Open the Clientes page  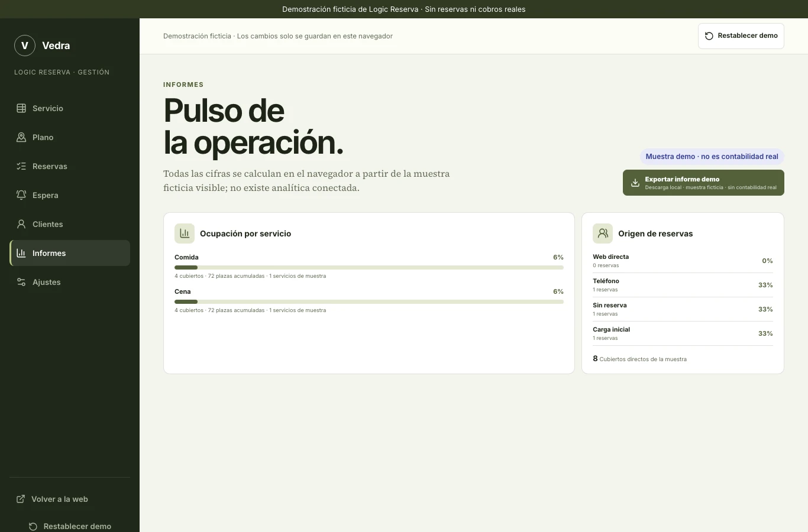pyautogui.click(x=70, y=224)
